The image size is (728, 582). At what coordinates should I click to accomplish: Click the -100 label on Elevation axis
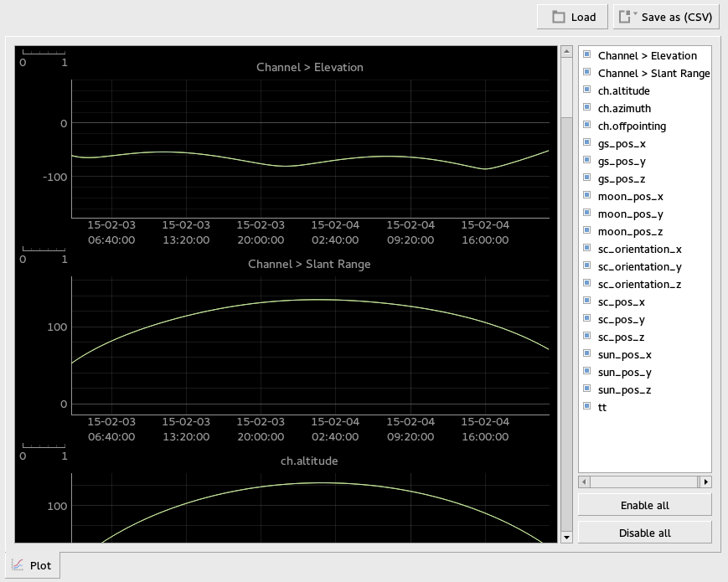(x=54, y=177)
